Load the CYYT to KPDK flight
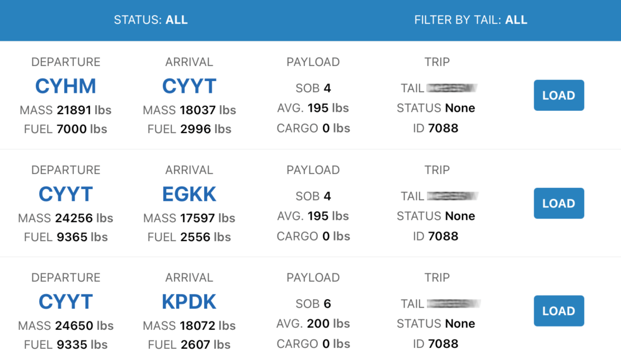 coord(559,311)
